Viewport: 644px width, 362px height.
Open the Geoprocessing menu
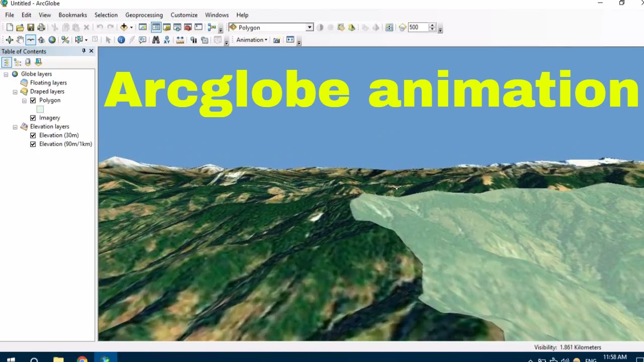click(144, 15)
